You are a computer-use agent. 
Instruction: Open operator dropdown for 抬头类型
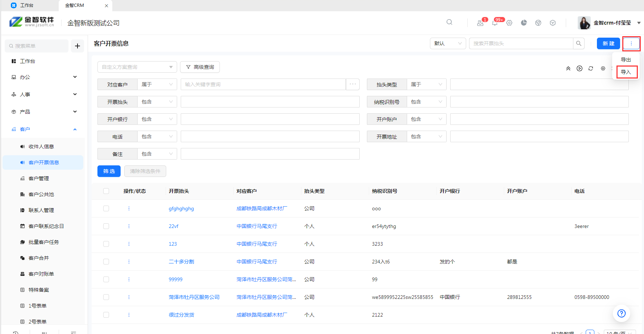tap(427, 84)
